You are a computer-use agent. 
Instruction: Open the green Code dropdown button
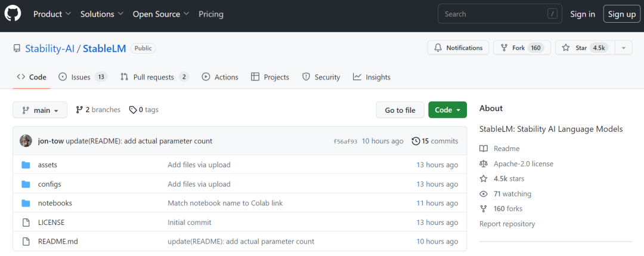(x=447, y=110)
